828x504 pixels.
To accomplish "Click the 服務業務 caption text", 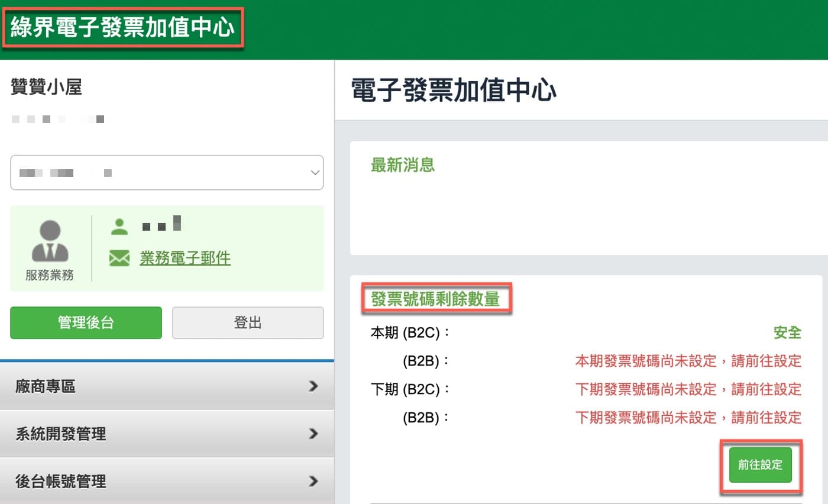I will (50, 275).
